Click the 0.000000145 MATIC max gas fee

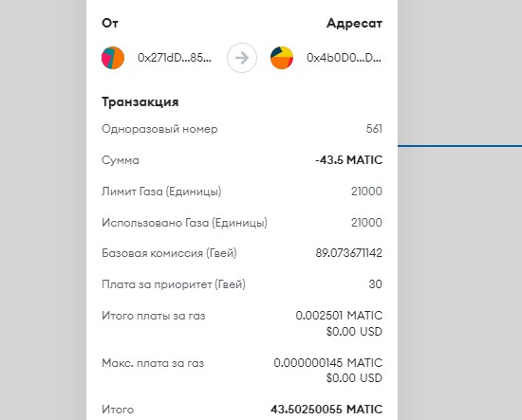tap(328, 362)
